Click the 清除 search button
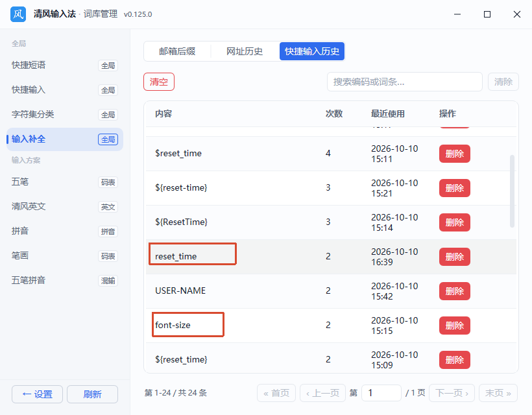This screenshot has height=415, width=532. click(x=503, y=82)
